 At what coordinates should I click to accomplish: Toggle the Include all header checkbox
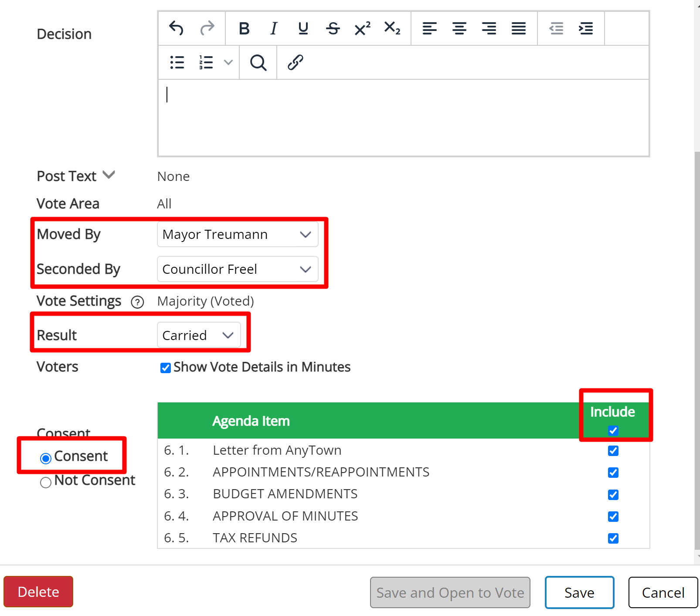pos(613,431)
